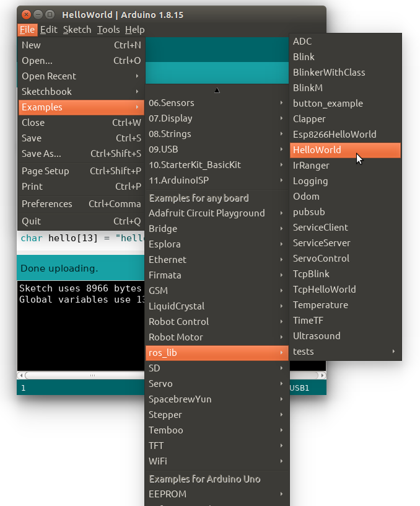Expand 11.ArduinoISP examples
The width and height of the screenshot is (420, 506).
[x=217, y=180]
